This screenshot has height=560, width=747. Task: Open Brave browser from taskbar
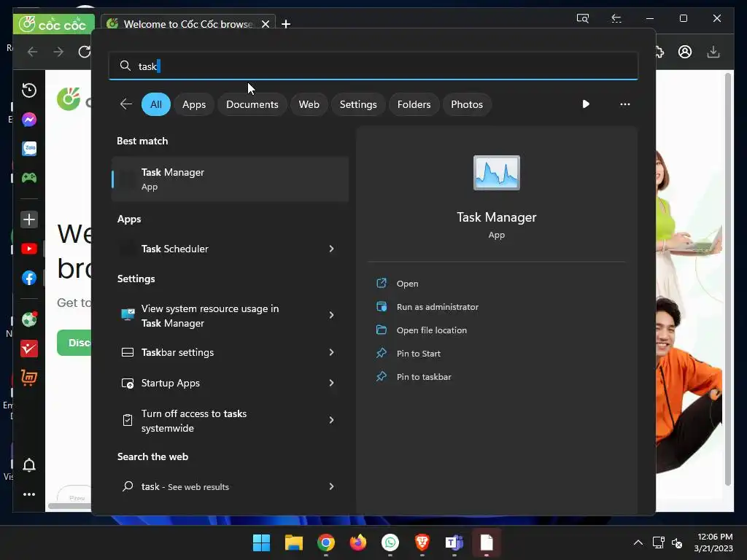pyautogui.click(x=422, y=542)
